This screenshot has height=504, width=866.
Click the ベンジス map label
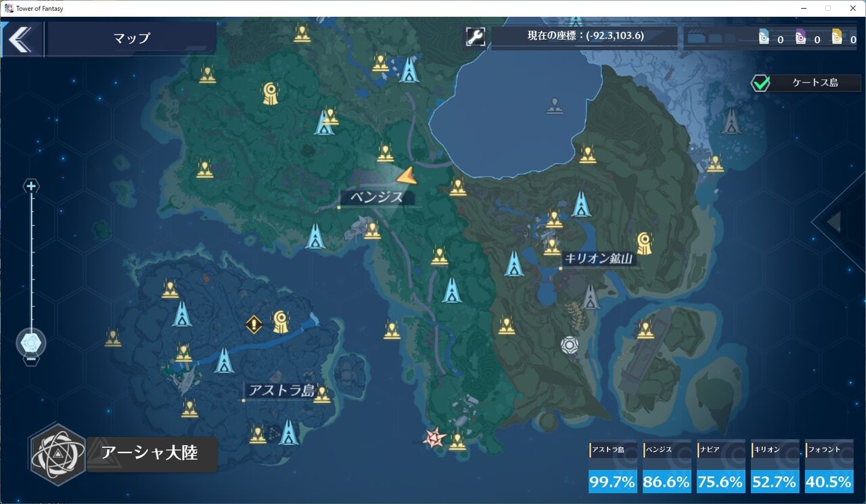pyautogui.click(x=376, y=198)
